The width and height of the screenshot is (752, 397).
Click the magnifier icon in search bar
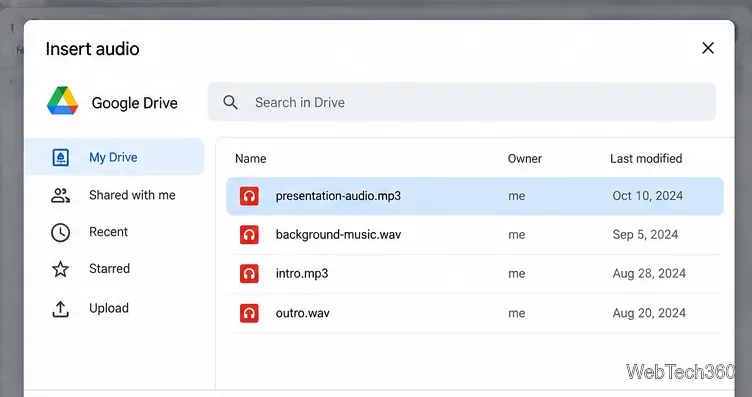(x=230, y=102)
